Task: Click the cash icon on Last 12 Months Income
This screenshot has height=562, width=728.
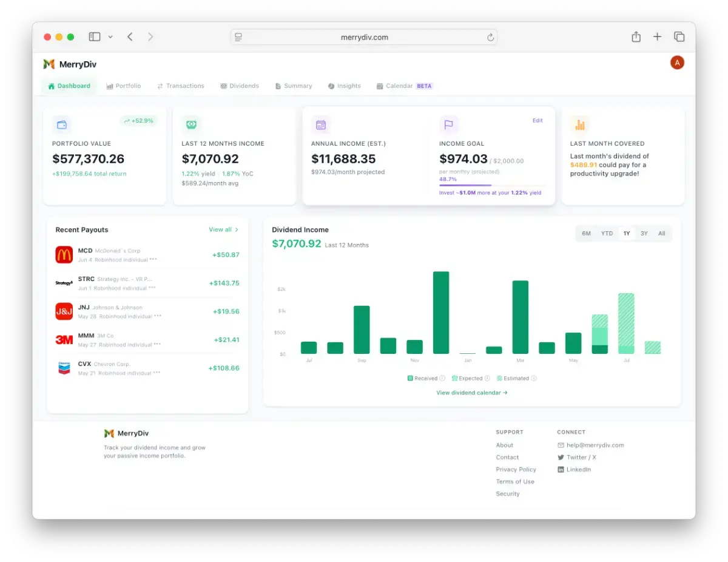Action: tap(191, 125)
